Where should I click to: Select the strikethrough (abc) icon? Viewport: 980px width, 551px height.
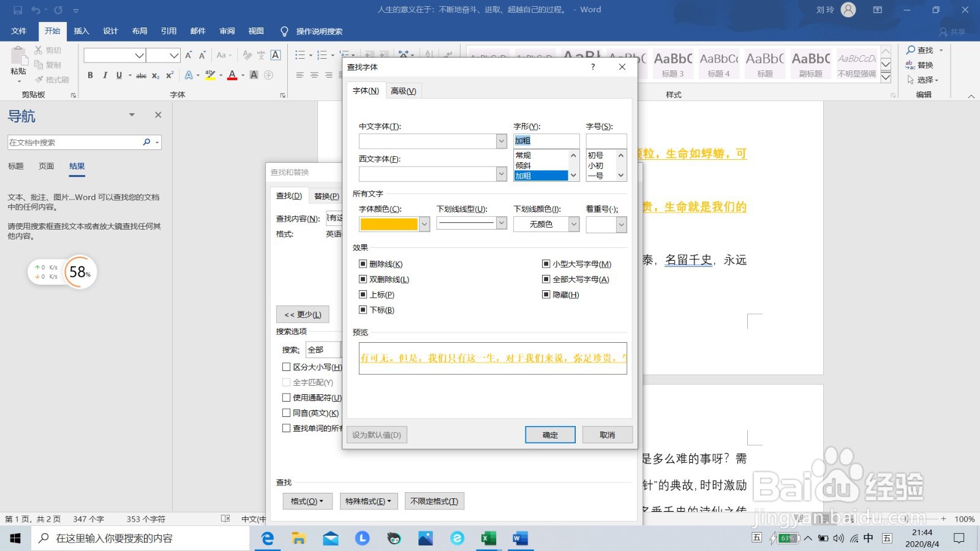(x=140, y=75)
